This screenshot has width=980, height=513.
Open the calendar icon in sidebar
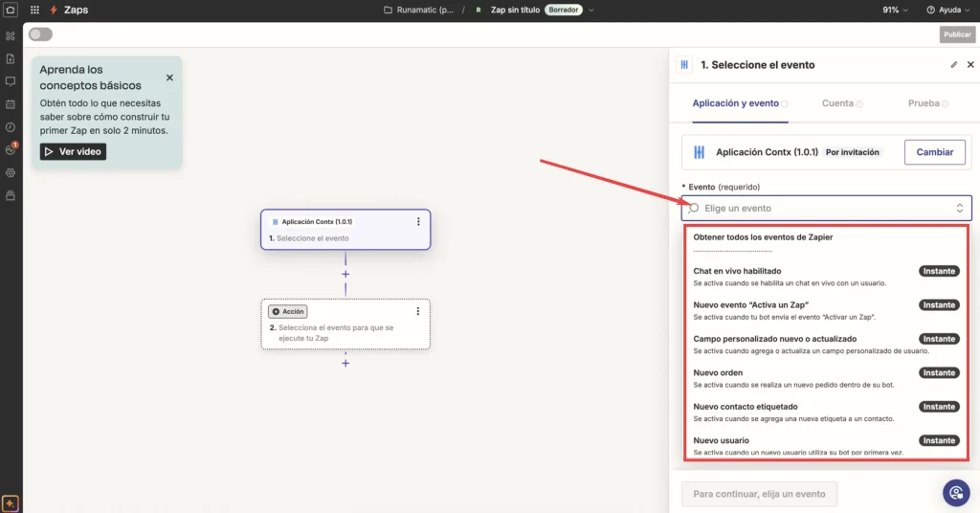pyautogui.click(x=11, y=104)
